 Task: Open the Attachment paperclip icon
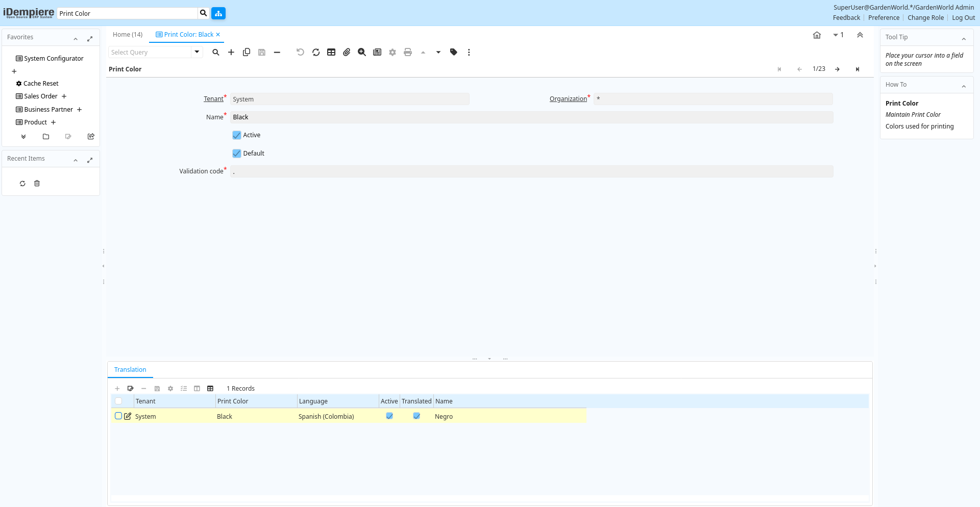pyautogui.click(x=347, y=52)
